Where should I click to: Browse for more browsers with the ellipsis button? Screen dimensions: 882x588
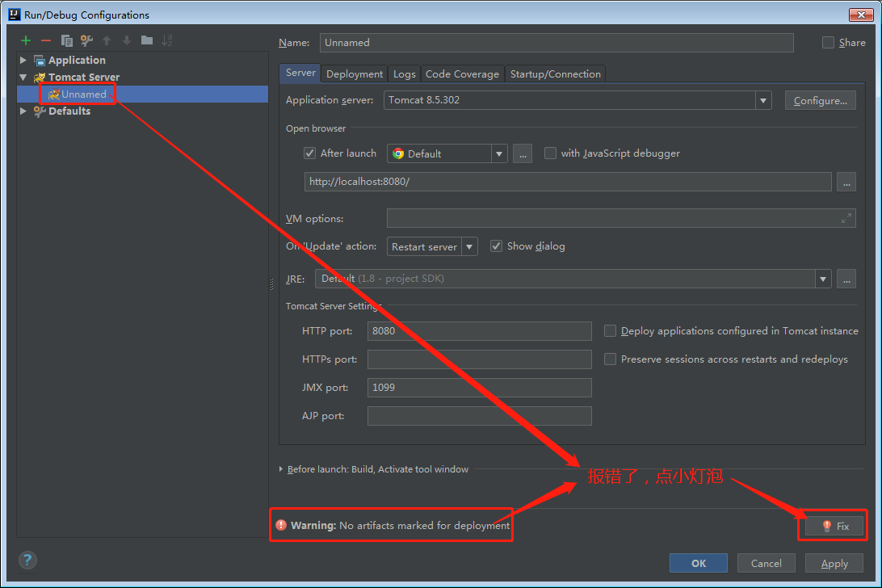[523, 153]
